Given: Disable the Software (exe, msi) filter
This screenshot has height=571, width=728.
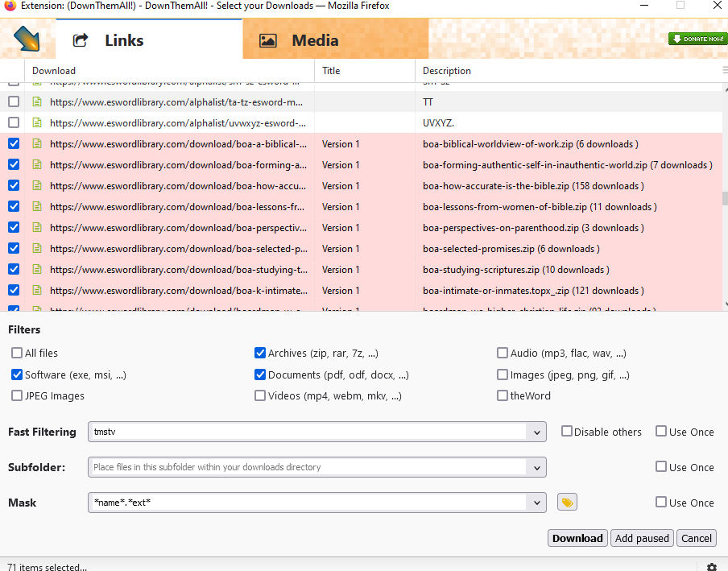Looking at the screenshot, I should click(x=17, y=374).
